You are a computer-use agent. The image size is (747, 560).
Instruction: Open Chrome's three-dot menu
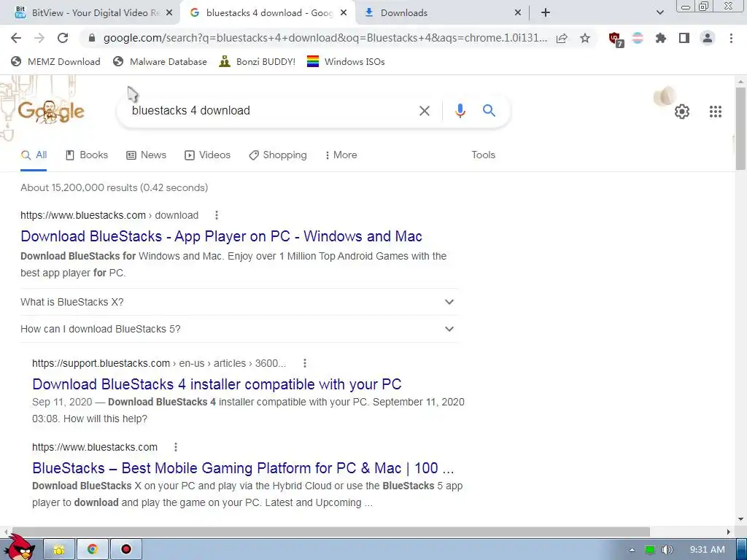tap(731, 38)
